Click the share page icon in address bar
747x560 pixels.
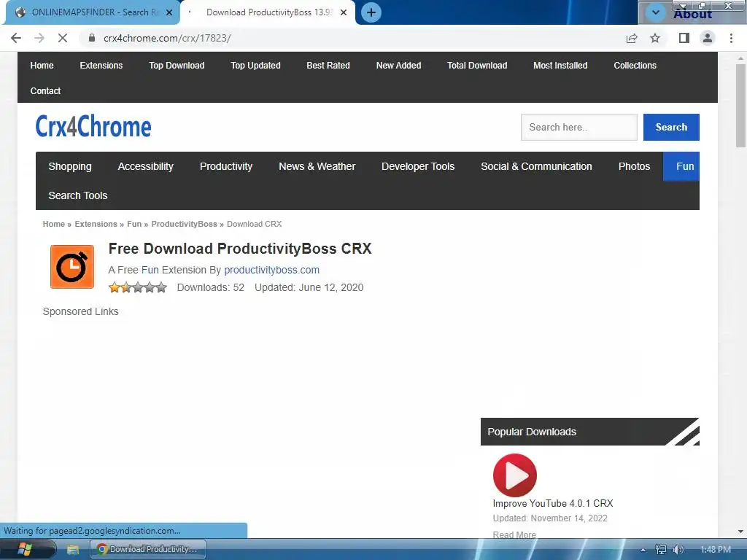632,38
